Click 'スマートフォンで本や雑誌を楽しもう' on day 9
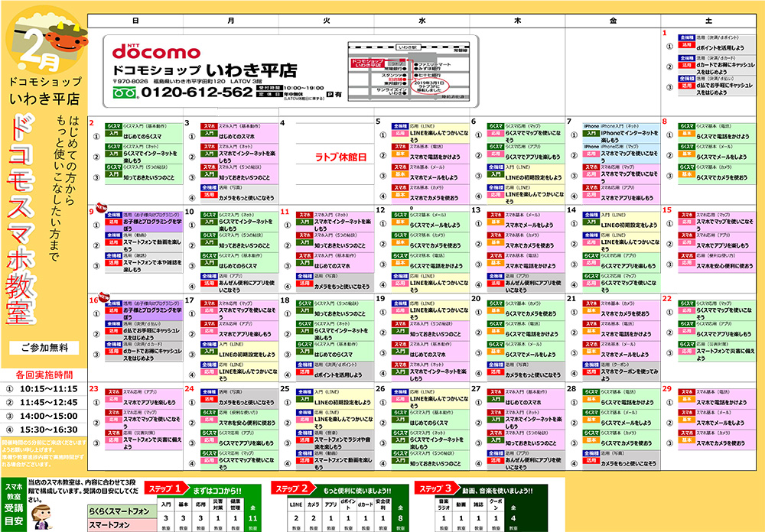This screenshot has height=532, width=765. (152, 266)
